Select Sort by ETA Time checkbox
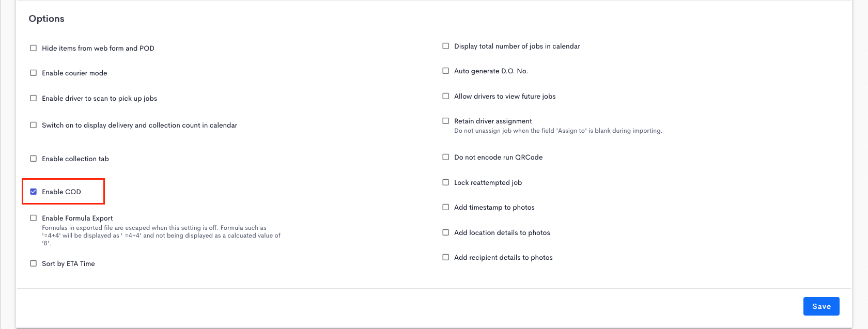This screenshot has width=868, height=329. point(34,263)
